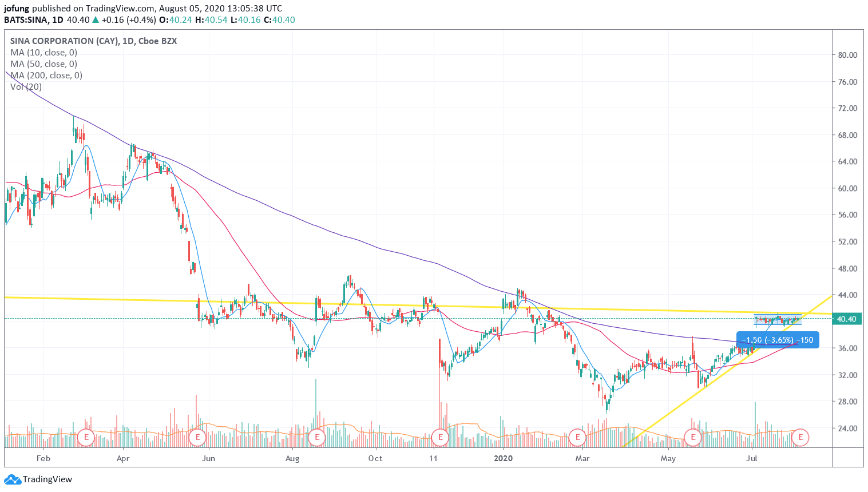The width and height of the screenshot is (868, 492).
Task: Click the 24.00 price axis label
Action: point(847,428)
